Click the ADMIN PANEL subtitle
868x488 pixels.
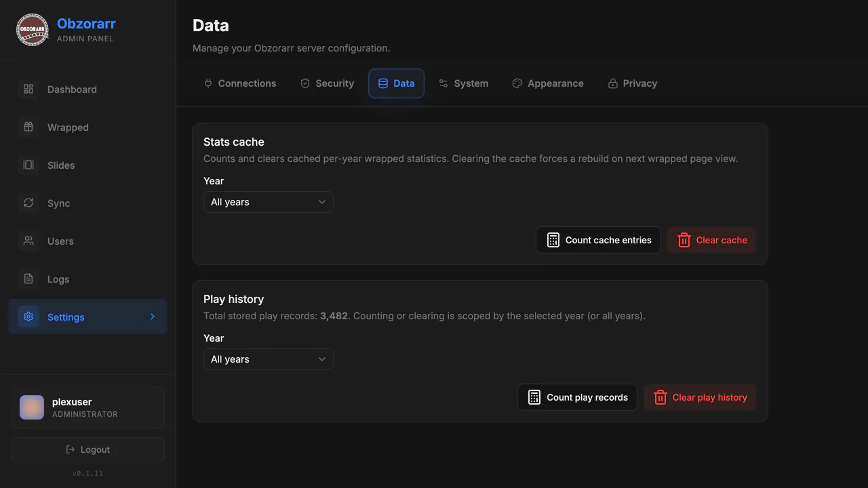tap(85, 39)
